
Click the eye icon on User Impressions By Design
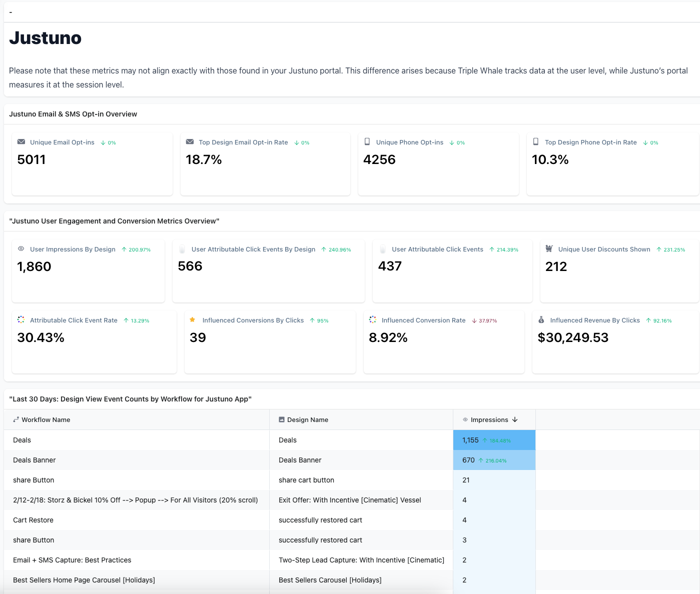[x=21, y=249]
